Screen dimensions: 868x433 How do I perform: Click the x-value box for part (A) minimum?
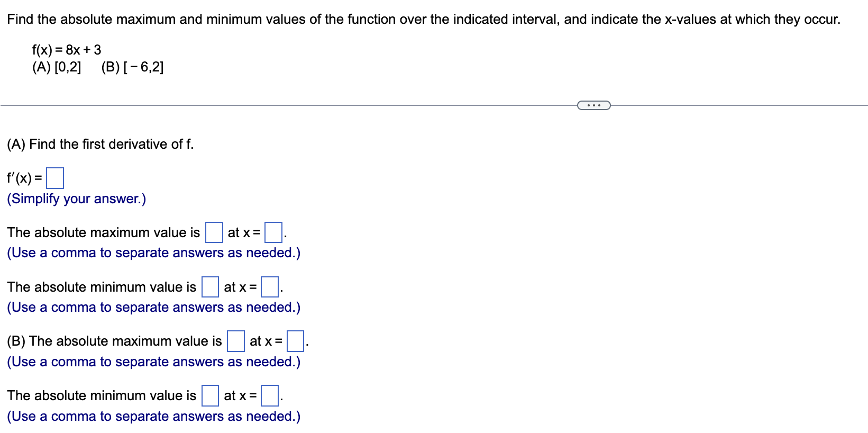[269, 287]
